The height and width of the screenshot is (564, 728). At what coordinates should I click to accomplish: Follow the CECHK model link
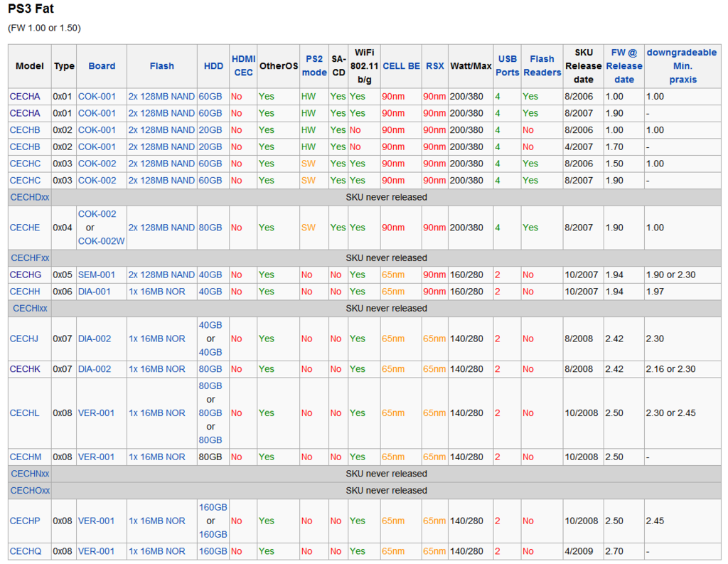(25, 369)
